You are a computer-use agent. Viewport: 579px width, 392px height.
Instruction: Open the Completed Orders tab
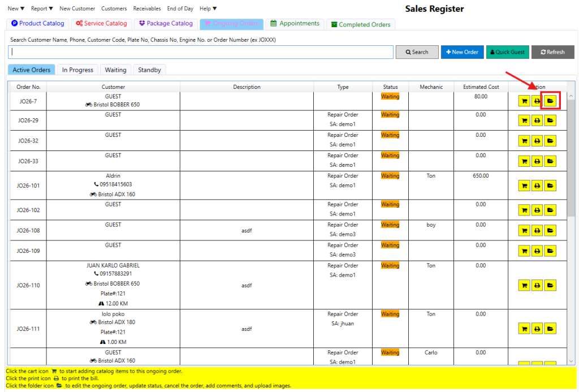point(360,24)
